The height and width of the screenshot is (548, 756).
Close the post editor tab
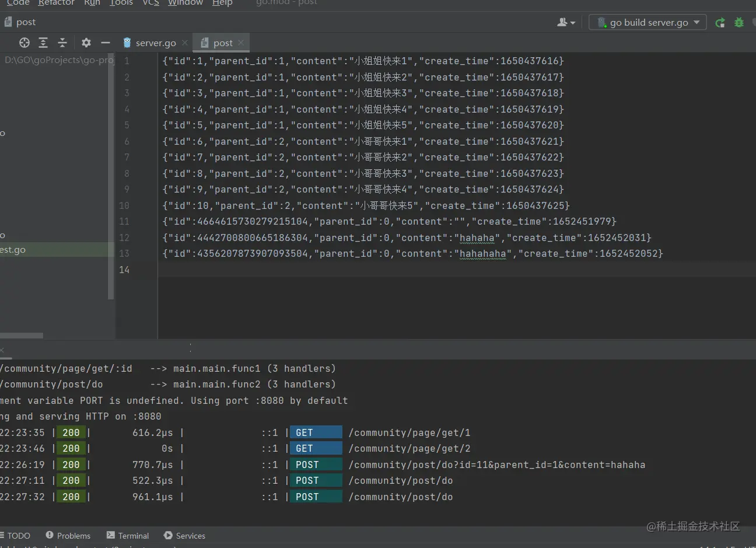(241, 43)
